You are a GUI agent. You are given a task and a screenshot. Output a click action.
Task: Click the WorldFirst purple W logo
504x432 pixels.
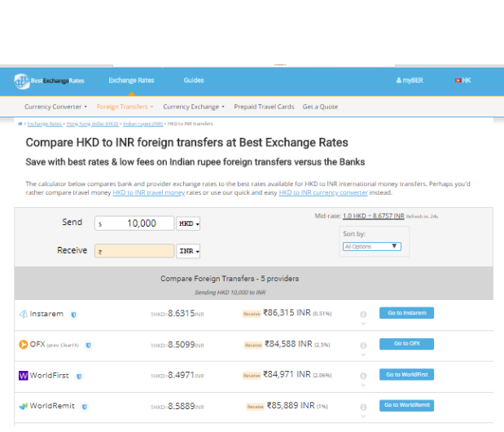(23, 376)
